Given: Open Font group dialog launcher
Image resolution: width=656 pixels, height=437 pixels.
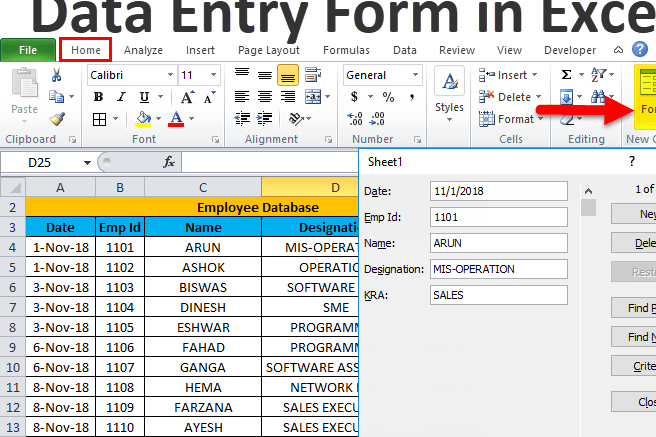Looking at the screenshot, I should pos(215,140).
